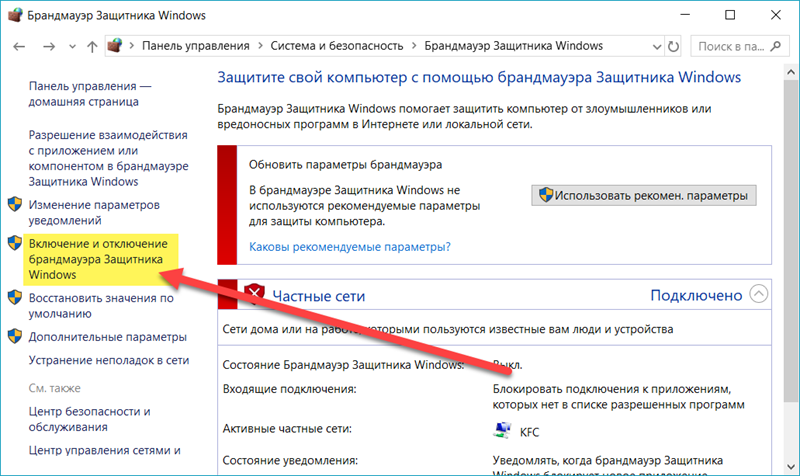
Task: Open 'Дополнительные параметры' link
Action: pyautogui.click(x=108, y=337)
